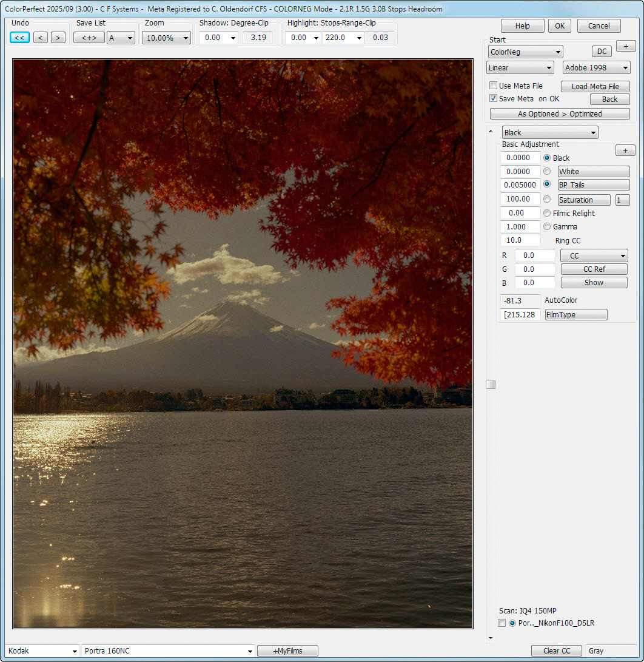Step forward with the > redo button
Screen dimensions: 644x662
58,38
